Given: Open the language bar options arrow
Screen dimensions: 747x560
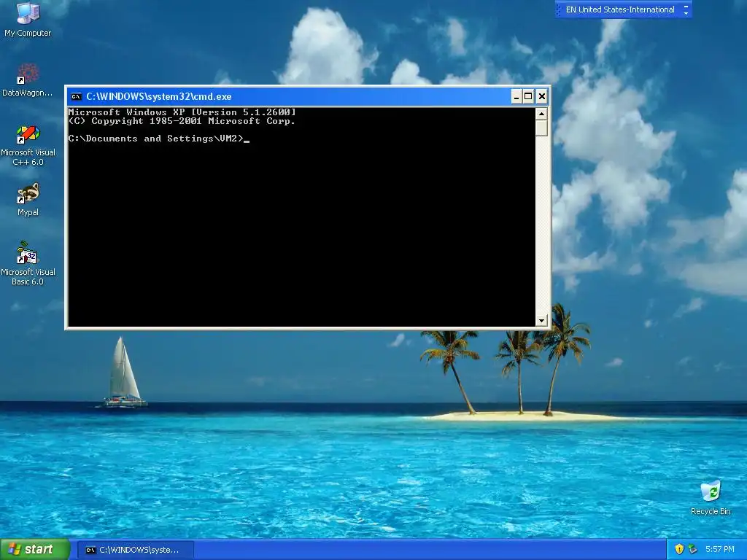Looking at the screenshot, I should point(686,13).
